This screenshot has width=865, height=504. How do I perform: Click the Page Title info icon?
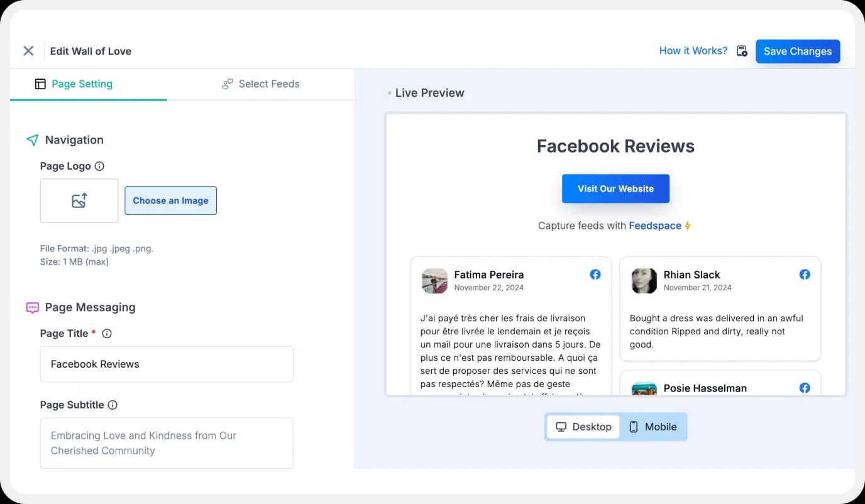[x=107, y=334]
